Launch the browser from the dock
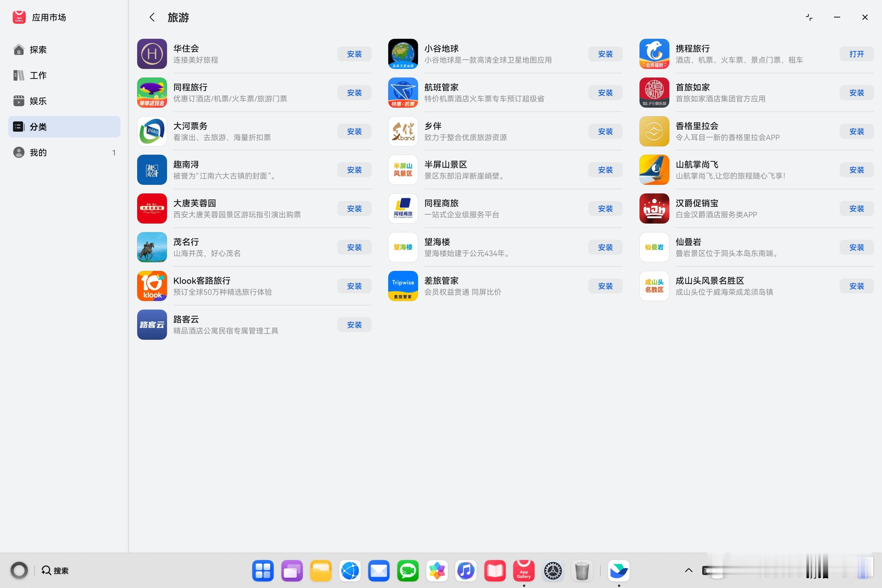Image resolution: width=882 pixels, height=588 pixels. click(x=350, y=570)
